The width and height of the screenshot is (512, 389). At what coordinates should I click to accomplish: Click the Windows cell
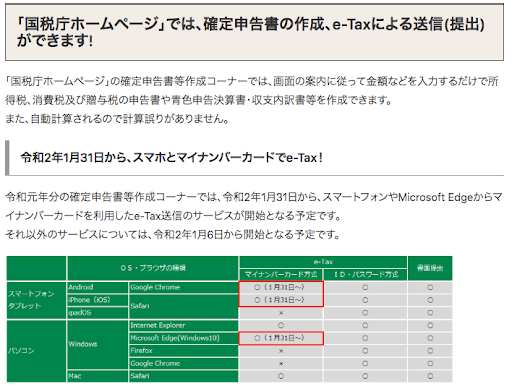pos(98,344)
